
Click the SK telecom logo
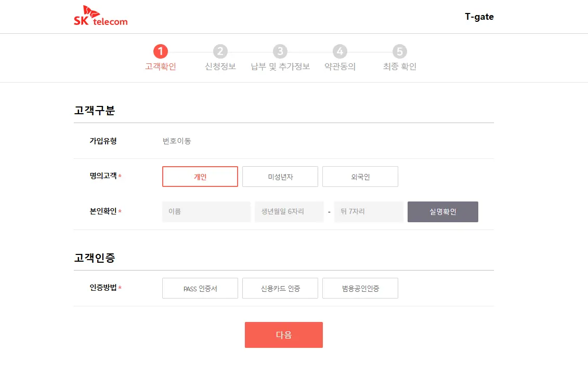point(101,16)
